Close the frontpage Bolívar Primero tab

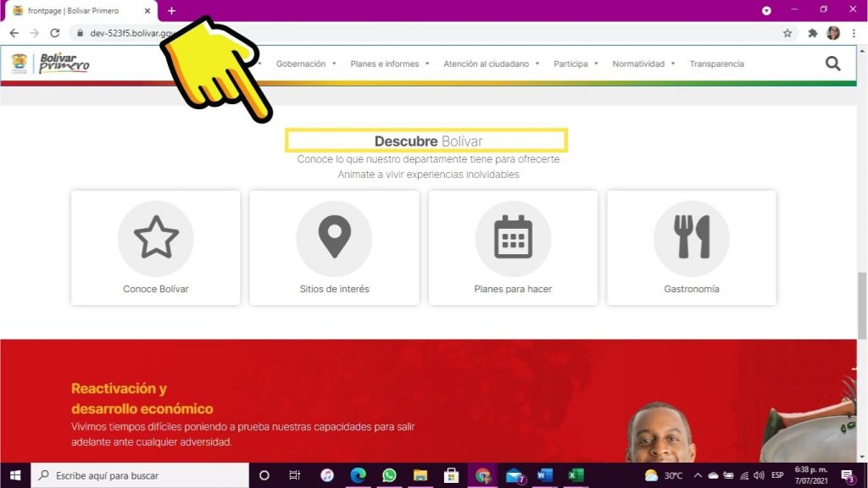(147, 10)
